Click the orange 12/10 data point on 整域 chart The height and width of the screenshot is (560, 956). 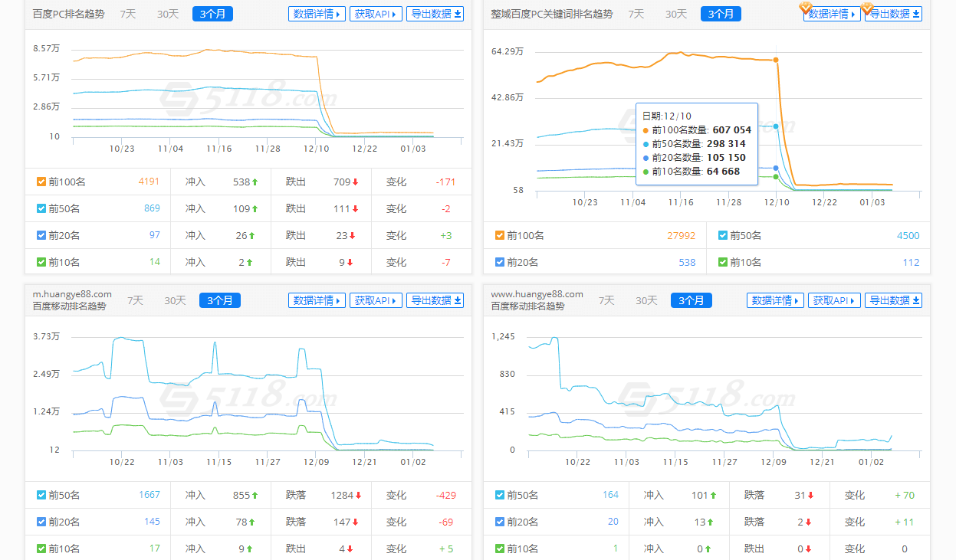click(x=776, y=60)
